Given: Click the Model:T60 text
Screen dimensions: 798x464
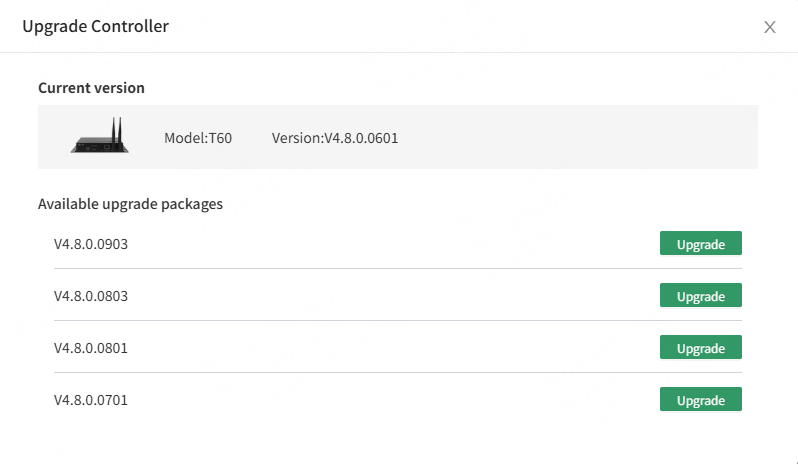Looking at the screenshot, I should pyautogui.click(x=198, y=138).
